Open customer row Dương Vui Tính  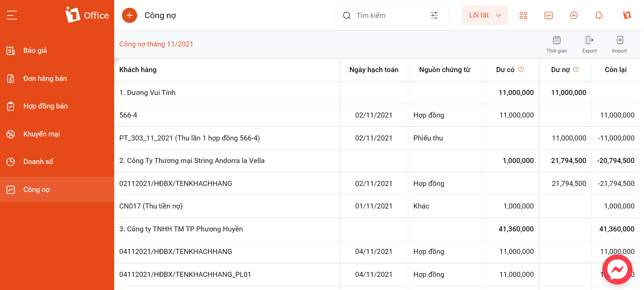tap(377, 93)
